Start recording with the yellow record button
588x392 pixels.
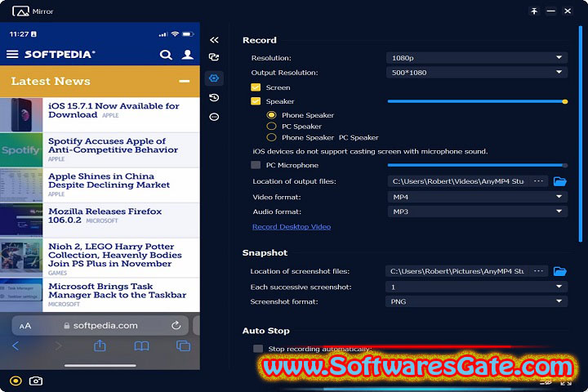[16, 381]
